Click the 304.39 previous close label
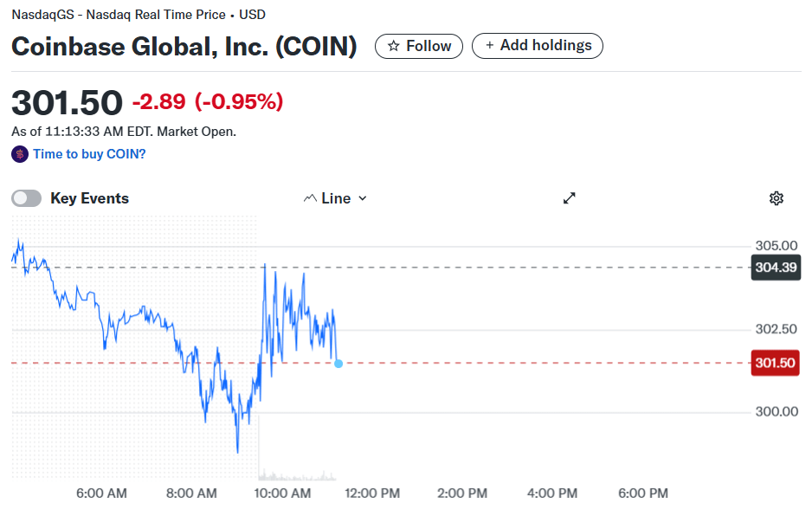This screenshot has width=812, height=510. (x=775, y=268)
